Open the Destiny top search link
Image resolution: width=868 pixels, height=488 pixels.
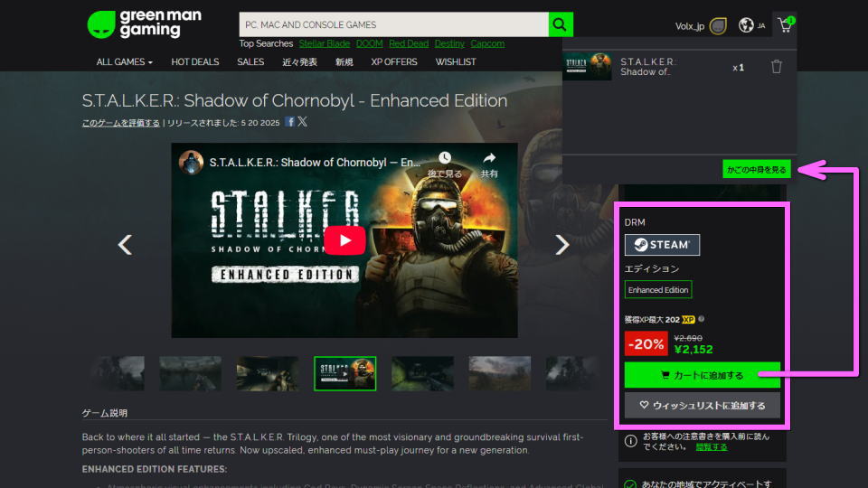[x=449, y=43]
